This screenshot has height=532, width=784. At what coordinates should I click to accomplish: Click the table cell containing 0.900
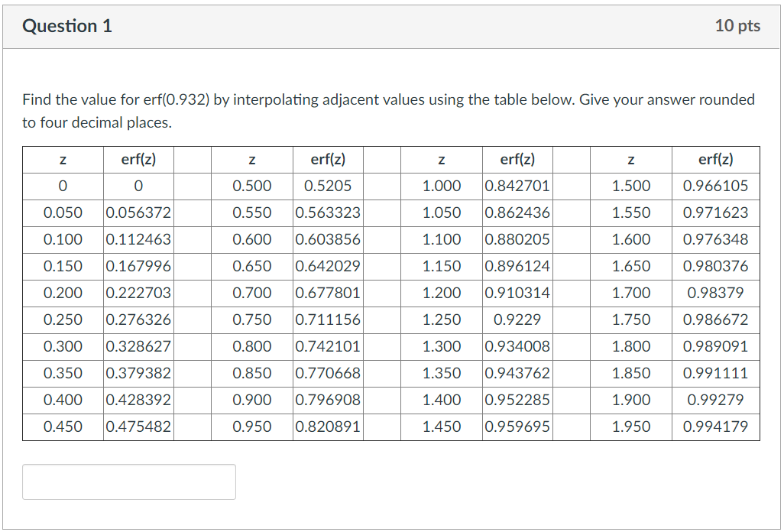tap(252, 400)
